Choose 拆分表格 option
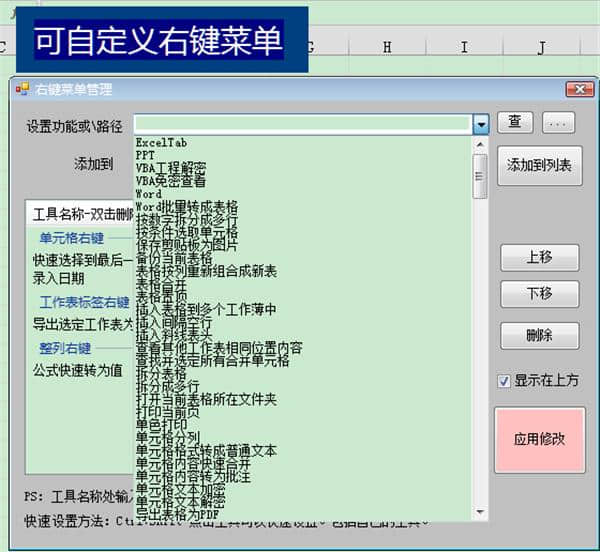The image size is (600, 552). tap(161, 374)
